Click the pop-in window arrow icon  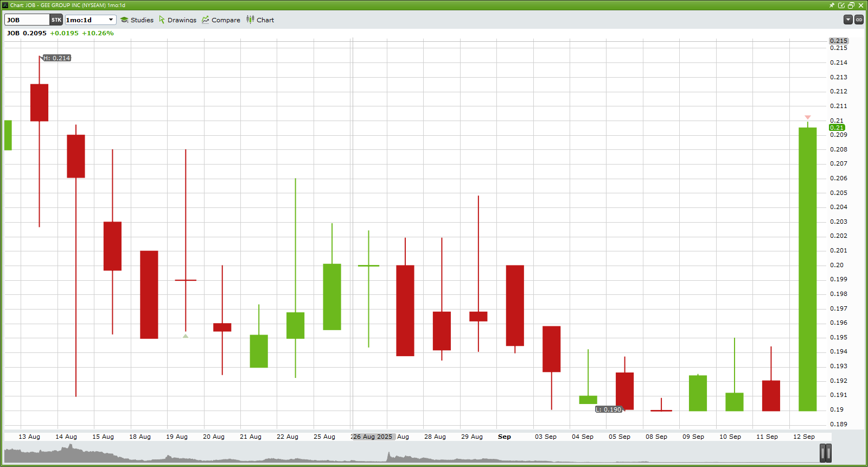pos(841,5)
